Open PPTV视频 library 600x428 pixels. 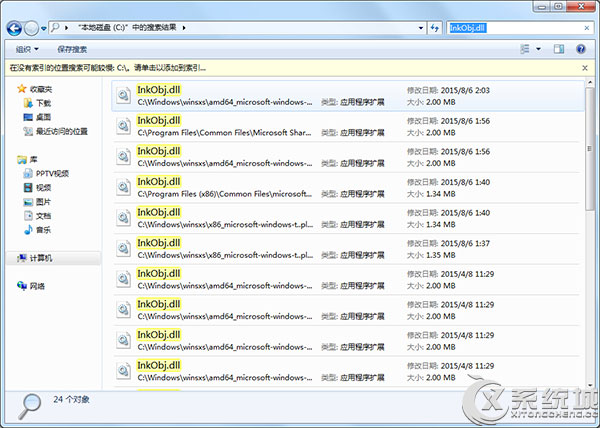52,173
